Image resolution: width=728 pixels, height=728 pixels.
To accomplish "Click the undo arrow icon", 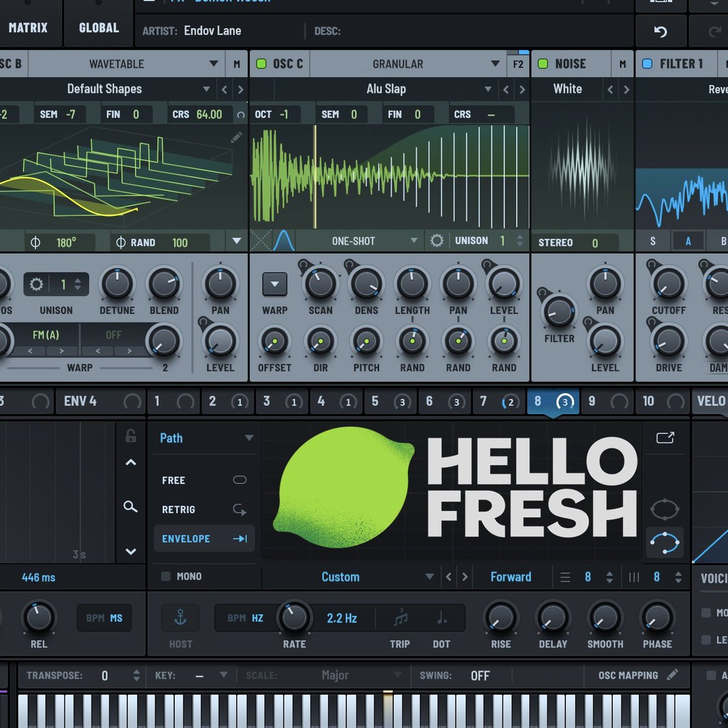I will (661, 30).
